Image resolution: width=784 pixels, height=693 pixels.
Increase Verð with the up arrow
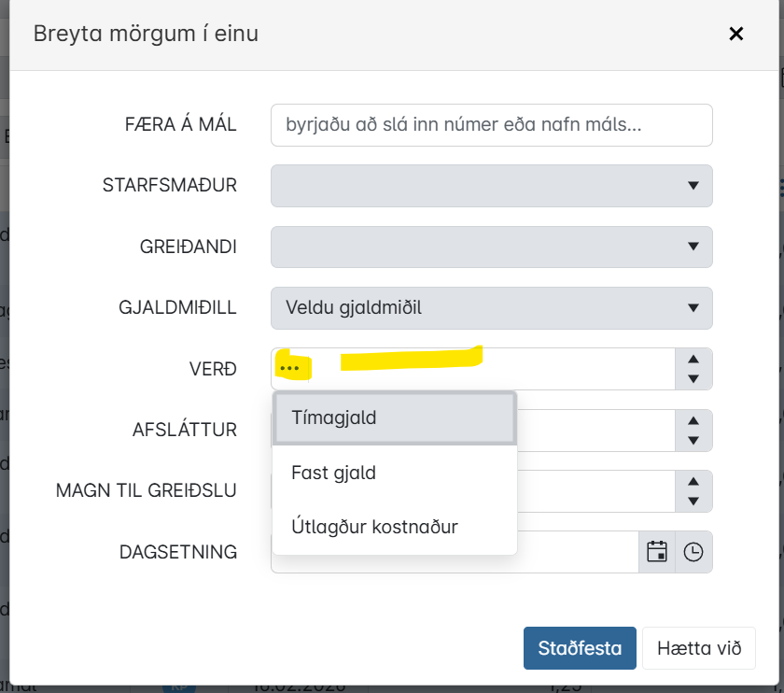click(693, 360)
